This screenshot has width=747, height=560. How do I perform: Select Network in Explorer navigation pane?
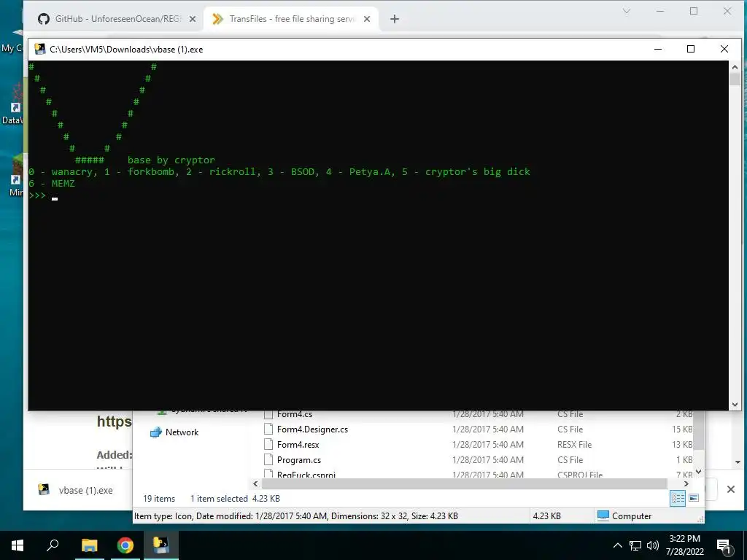coord(182,432)
